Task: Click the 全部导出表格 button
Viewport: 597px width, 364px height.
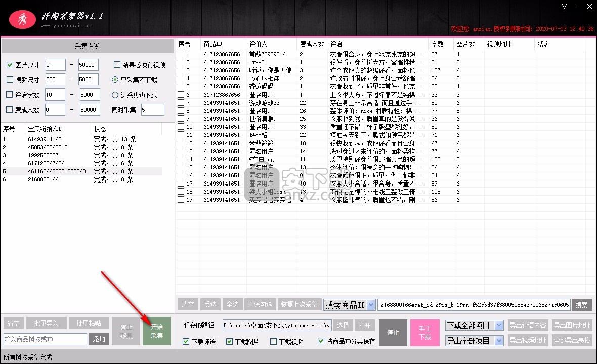Action: click(572, 340)
